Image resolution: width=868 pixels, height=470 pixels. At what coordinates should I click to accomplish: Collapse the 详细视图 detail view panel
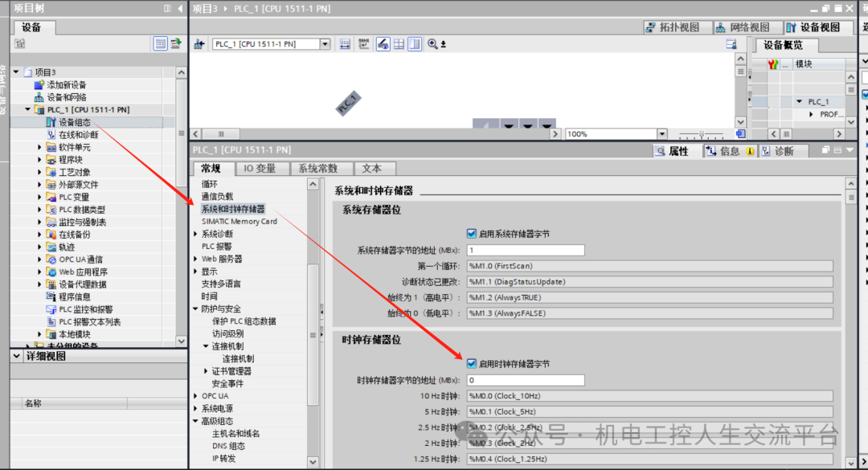click(17, 357)
